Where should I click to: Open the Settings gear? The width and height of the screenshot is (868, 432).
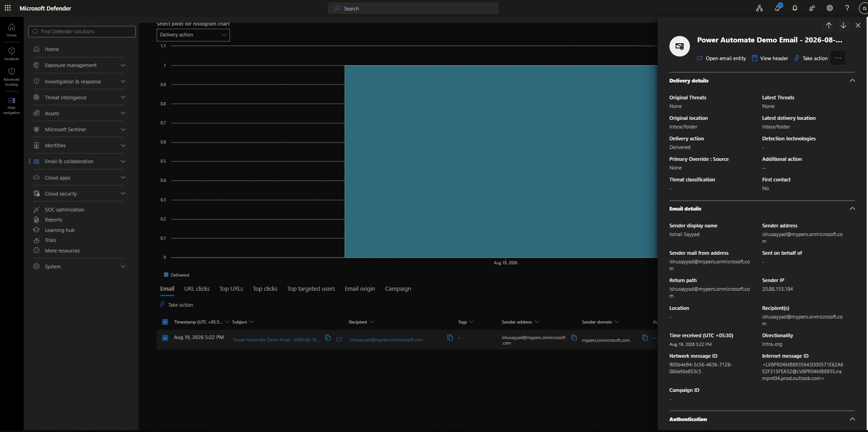pos(830,8)
